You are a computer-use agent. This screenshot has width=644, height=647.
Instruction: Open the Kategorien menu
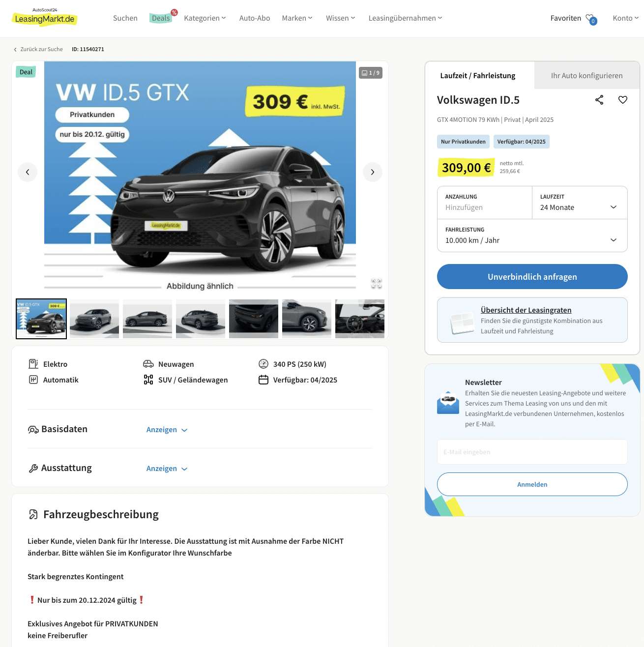pyautogui.click(x=205, y=18)
